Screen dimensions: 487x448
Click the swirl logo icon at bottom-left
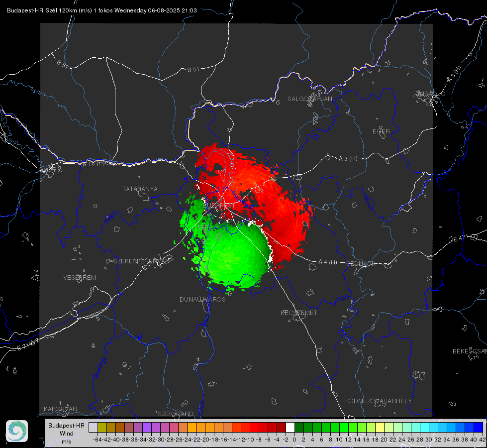[x=17, y=431]
